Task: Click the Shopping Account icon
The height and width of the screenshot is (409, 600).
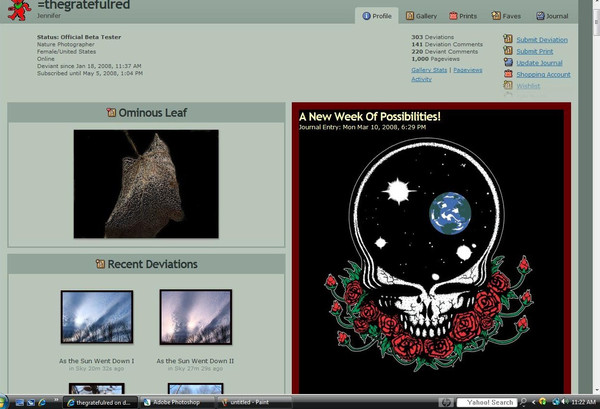Action: pos(508,74)
